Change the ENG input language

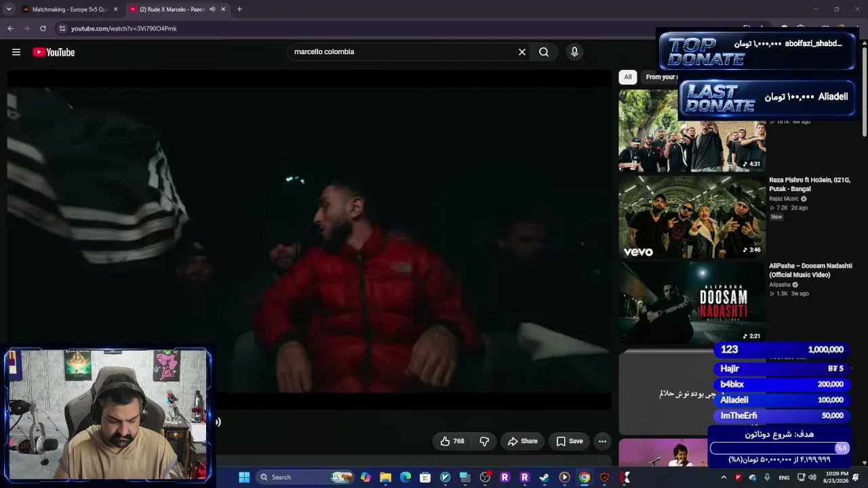pyautogui.click(x=784, y=478)
